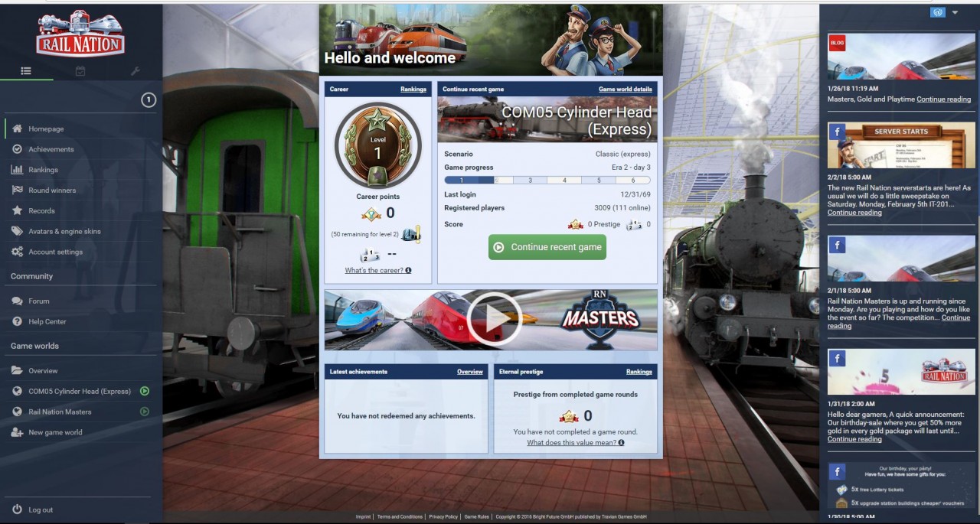This screenshot has height=524, width=980.
Task: Switch to the calendar tab in sidebar
Action: 80,71
